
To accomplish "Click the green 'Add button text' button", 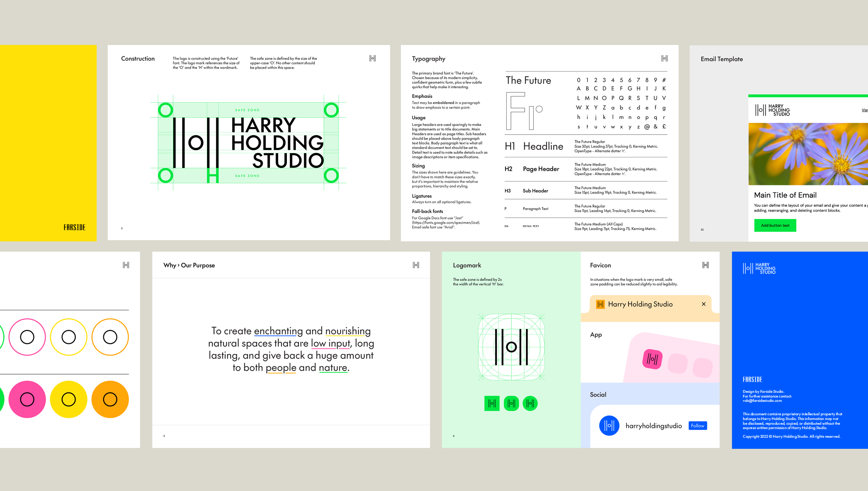I will tap(775, 226).
